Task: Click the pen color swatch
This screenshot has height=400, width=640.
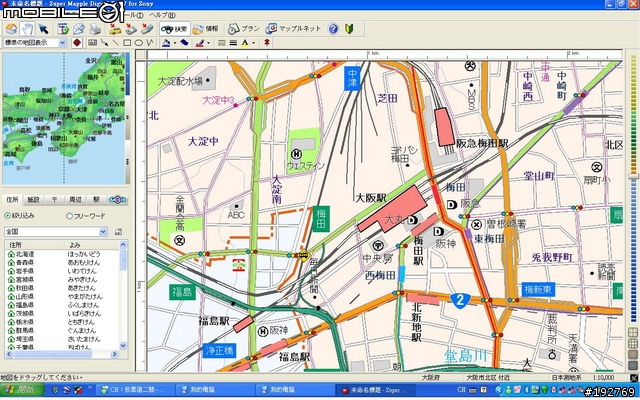Action: coord(200,42)
